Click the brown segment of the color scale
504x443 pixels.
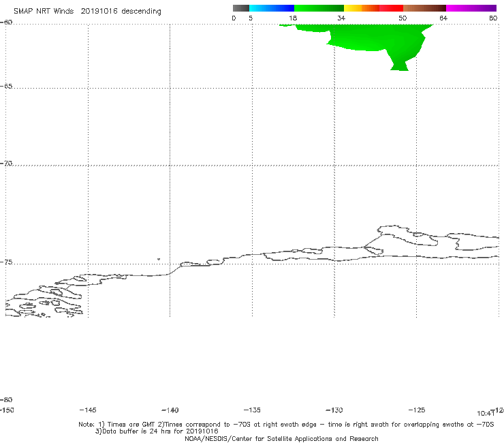[424, 8]
